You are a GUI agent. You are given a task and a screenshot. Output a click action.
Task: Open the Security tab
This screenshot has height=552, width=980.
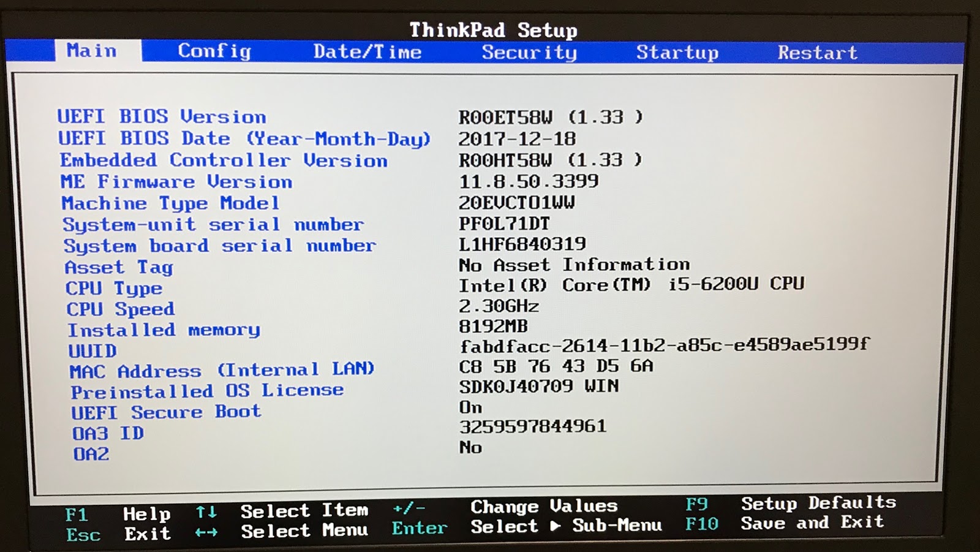529,52
